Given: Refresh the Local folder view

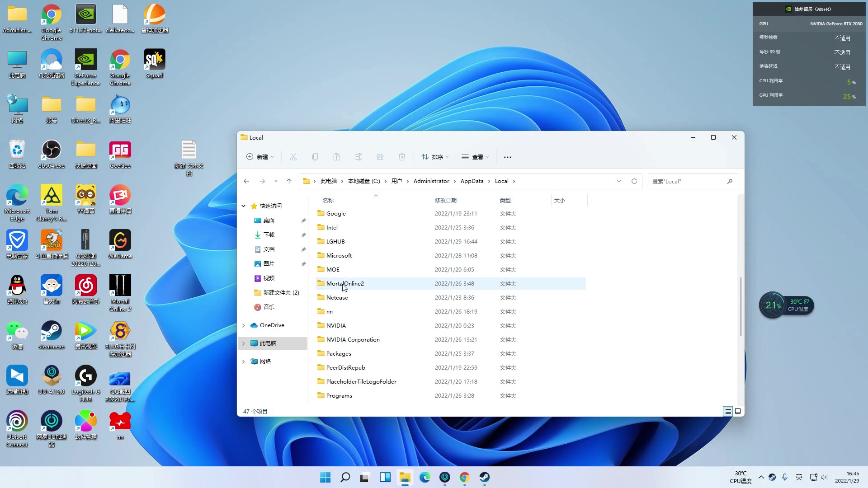Looking at the screenshot, I should (634, 181).
